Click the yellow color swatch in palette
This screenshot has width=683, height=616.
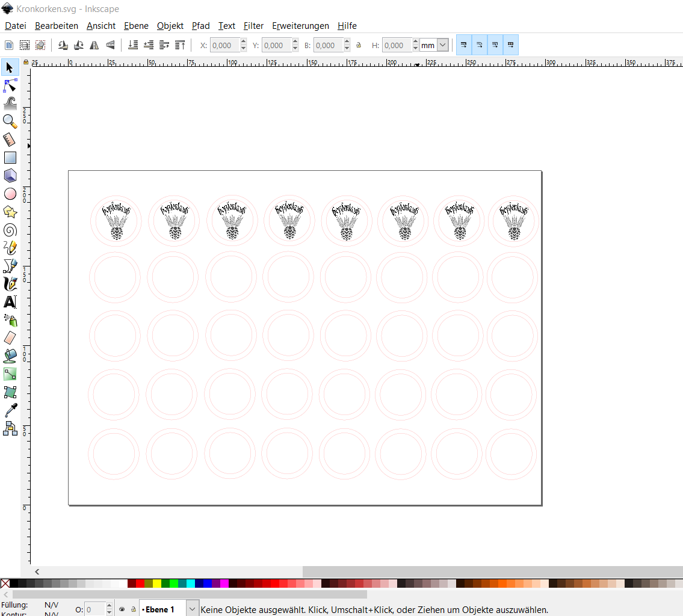click(x=157, y=584)
